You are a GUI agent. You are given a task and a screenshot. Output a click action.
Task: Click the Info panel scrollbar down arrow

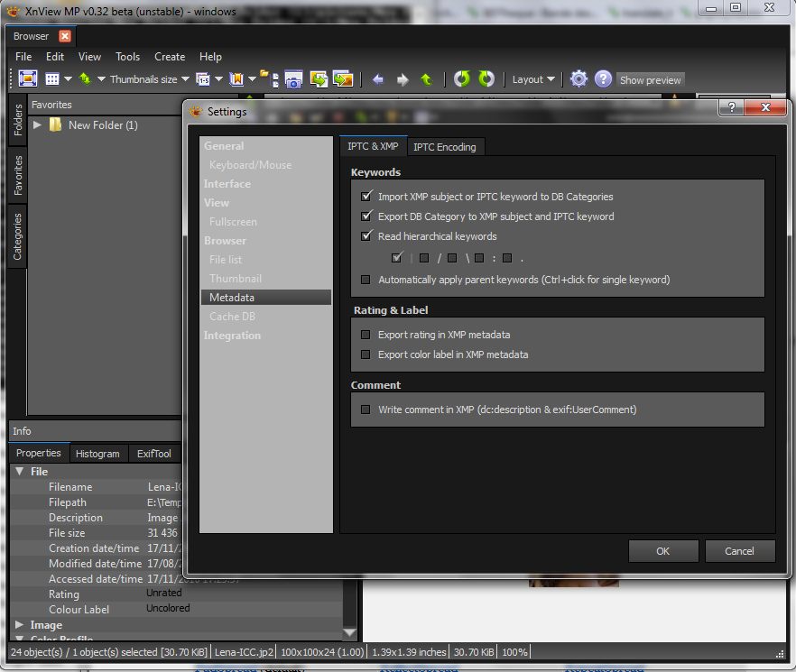[349, 632]
